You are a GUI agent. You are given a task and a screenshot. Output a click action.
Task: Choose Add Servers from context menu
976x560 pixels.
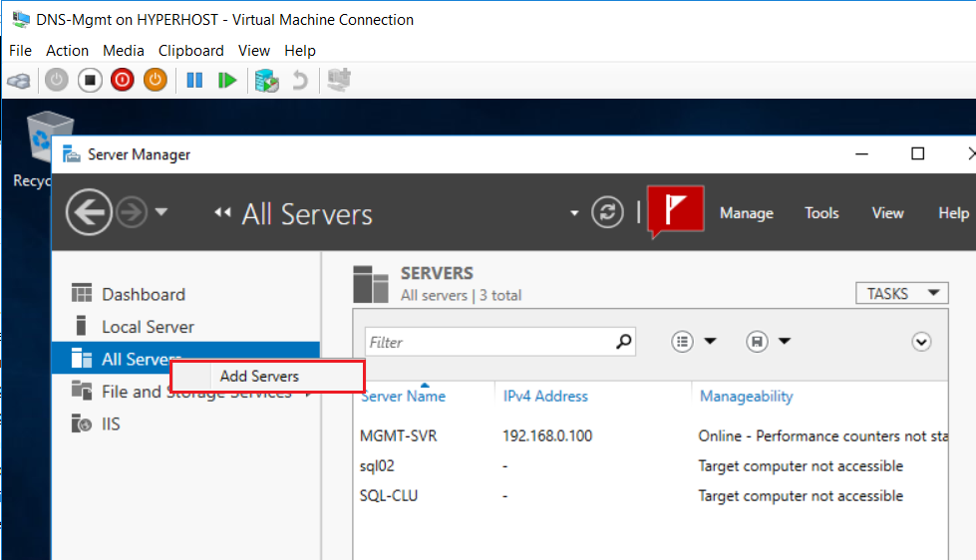coord(267,376)
